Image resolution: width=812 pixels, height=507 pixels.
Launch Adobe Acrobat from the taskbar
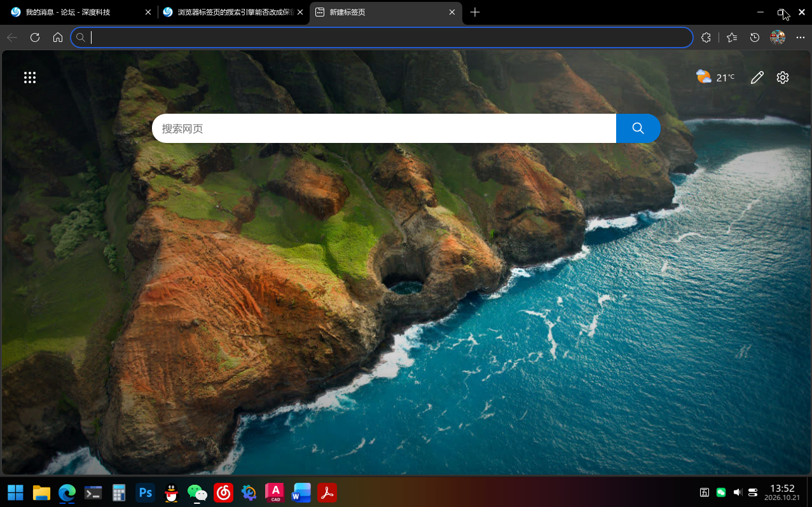327,492
